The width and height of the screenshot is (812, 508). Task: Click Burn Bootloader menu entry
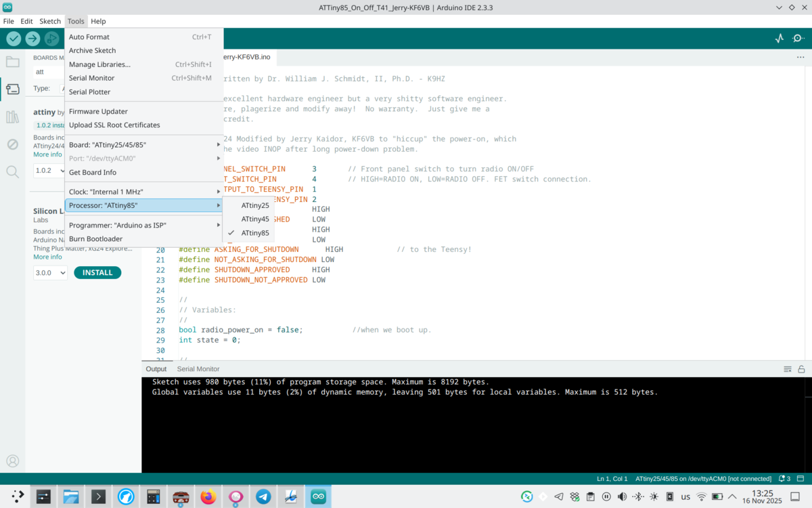tap(95, 239)
